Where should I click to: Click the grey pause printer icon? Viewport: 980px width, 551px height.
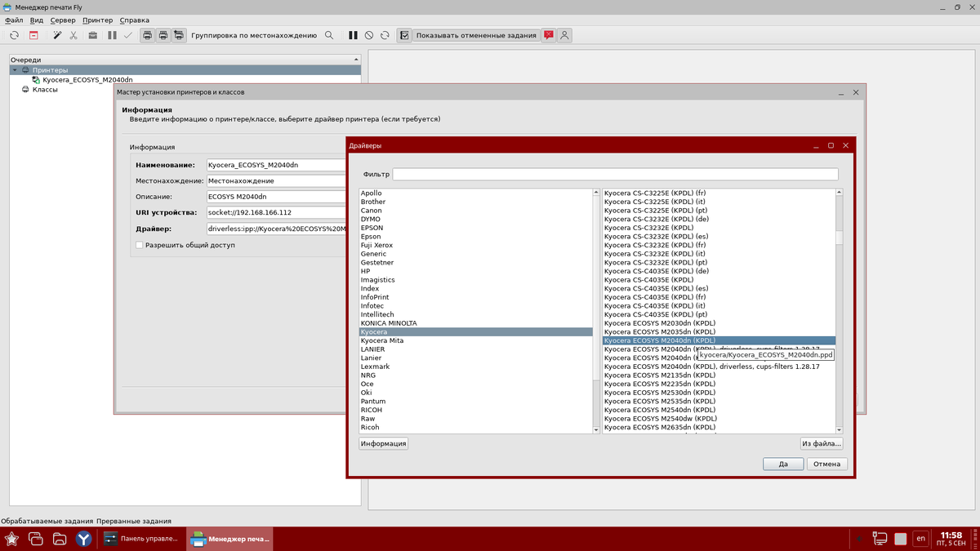(x=113, y=35)
